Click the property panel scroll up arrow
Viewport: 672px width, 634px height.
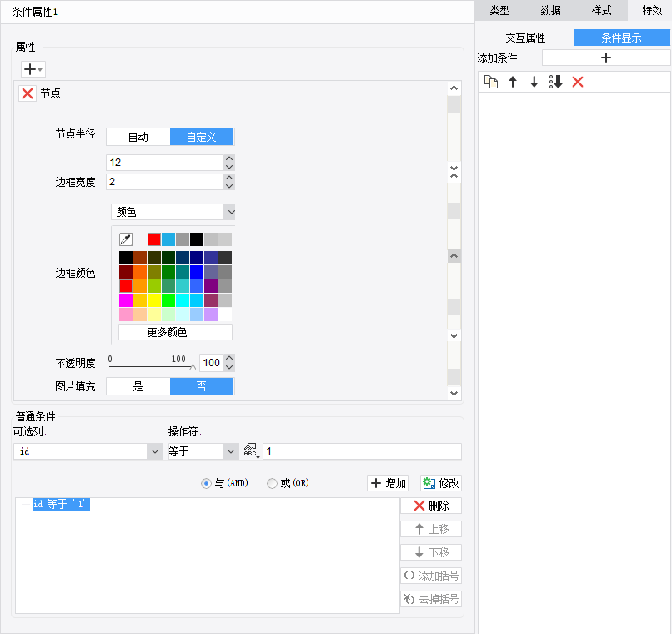point(454,88)
